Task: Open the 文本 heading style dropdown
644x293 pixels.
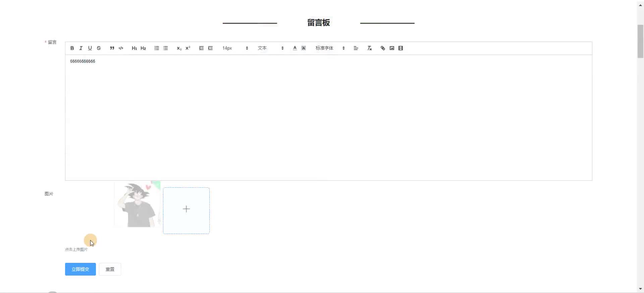Action: pyautogui.click(x=271, y=48)
